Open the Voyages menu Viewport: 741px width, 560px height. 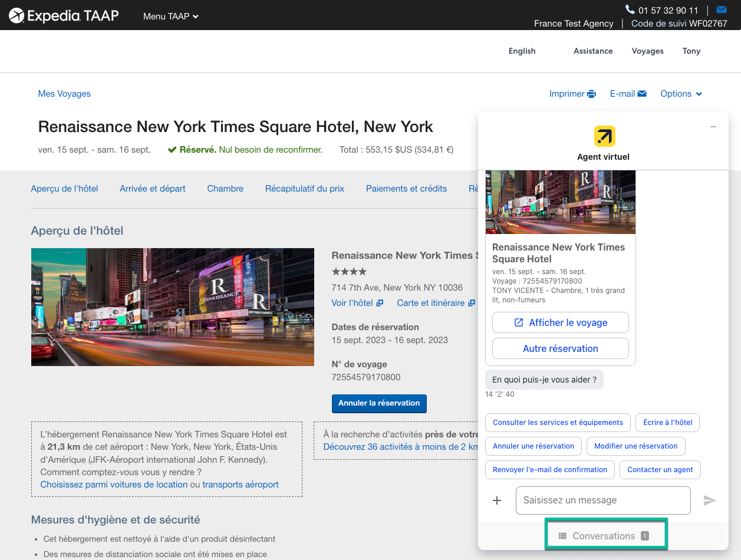(x=647, y=51)
